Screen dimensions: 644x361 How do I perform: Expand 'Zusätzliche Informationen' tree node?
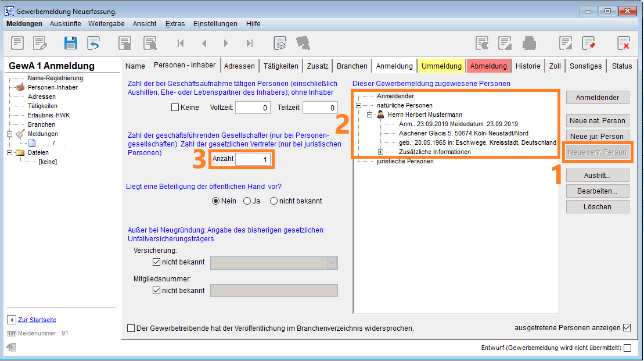[x=381, y=152]
